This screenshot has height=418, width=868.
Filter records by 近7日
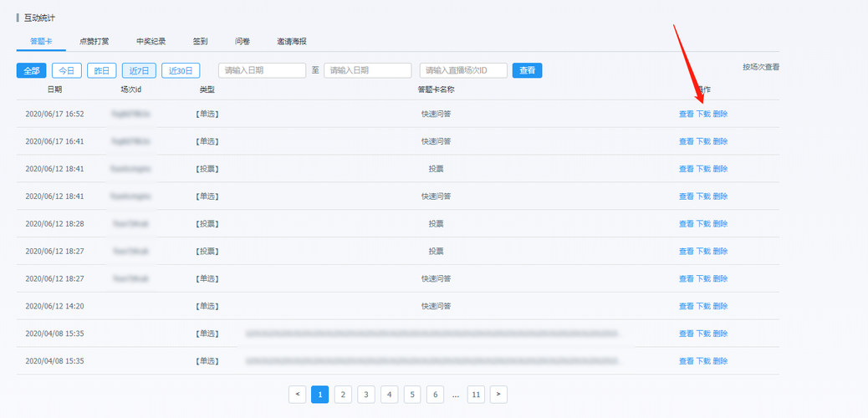[x=138, y=71]
